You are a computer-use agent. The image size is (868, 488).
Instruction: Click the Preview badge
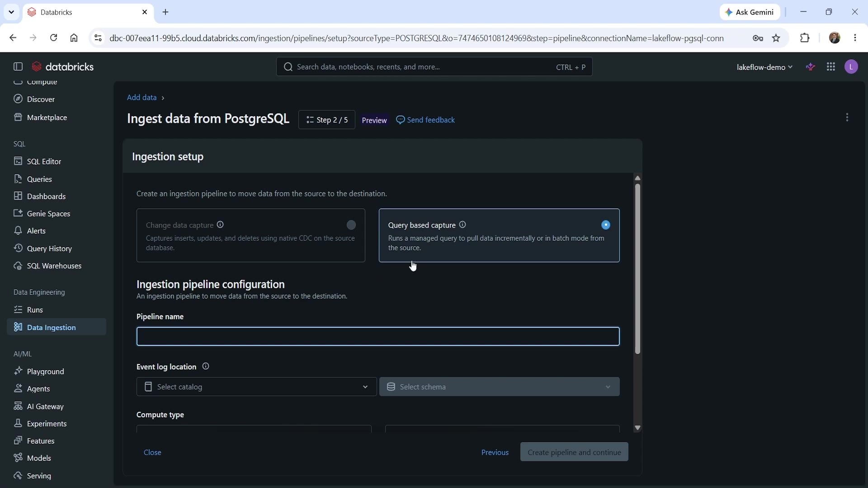coord(374,120)
